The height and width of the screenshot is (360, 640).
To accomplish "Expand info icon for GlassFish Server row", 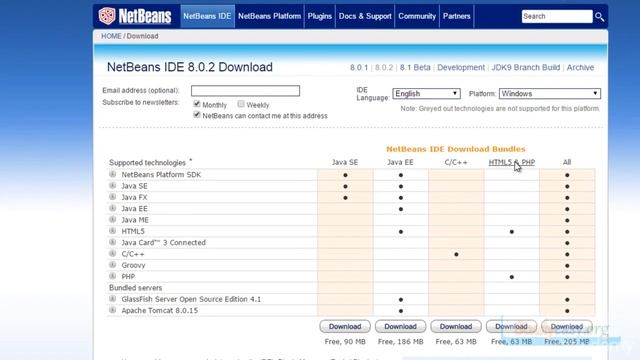I will [x=113, y=299].
